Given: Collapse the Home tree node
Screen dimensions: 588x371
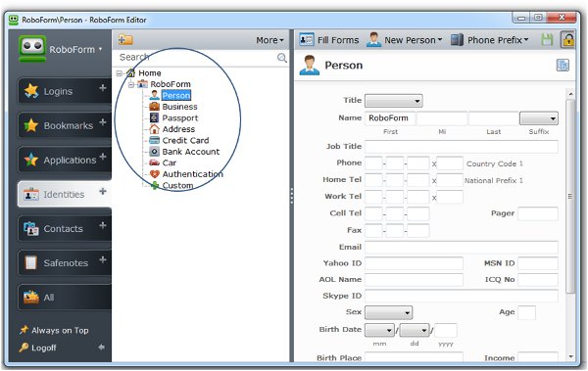Looking at the screenshot, I should pyautogui.click(x=120, y=73).
